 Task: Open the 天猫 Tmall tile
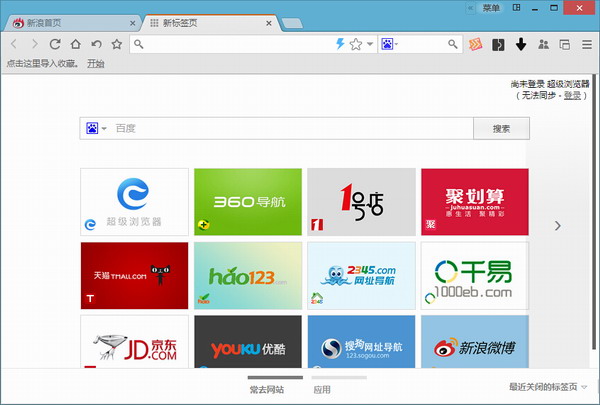click(134, 276)
